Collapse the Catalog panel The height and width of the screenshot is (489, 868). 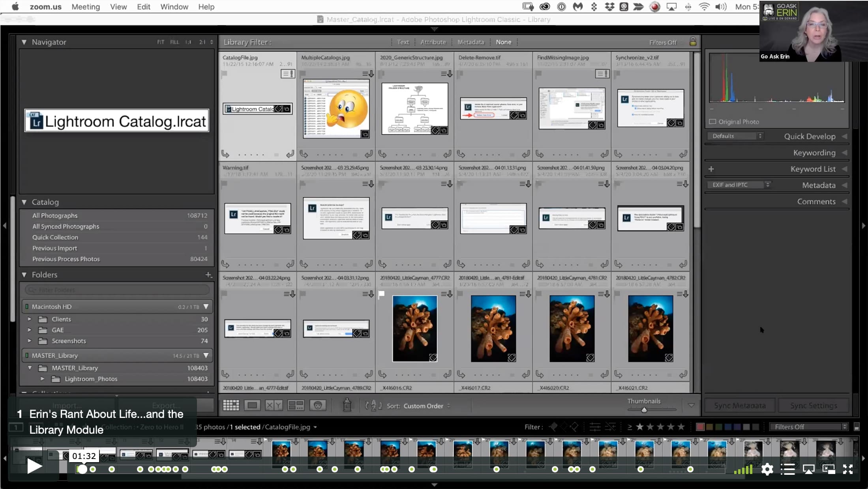click(24, 202)
